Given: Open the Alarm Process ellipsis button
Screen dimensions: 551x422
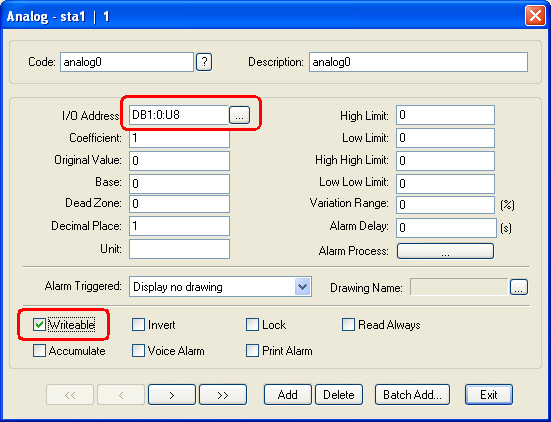Looking at the screenshot, I should 445,251.
